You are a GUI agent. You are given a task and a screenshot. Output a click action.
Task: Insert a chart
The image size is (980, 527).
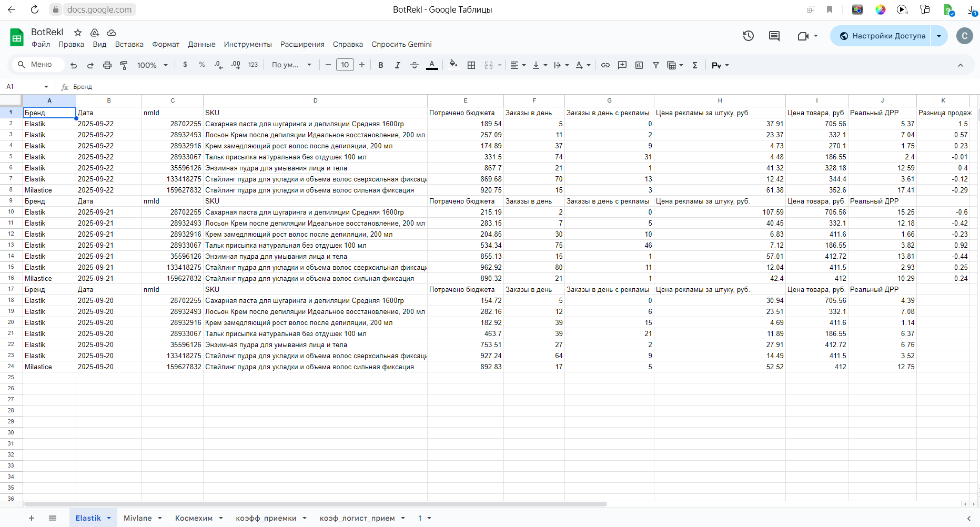point(639,65)
